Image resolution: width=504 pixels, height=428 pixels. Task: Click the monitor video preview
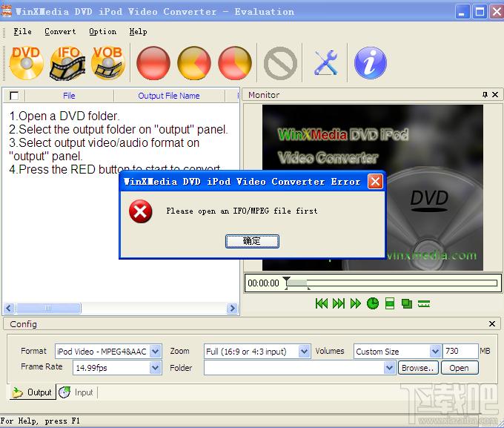click(x=372, y=187)
